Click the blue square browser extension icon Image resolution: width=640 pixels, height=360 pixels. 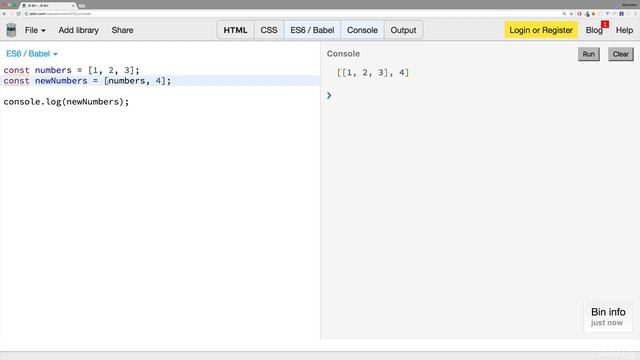coord(621,14)
